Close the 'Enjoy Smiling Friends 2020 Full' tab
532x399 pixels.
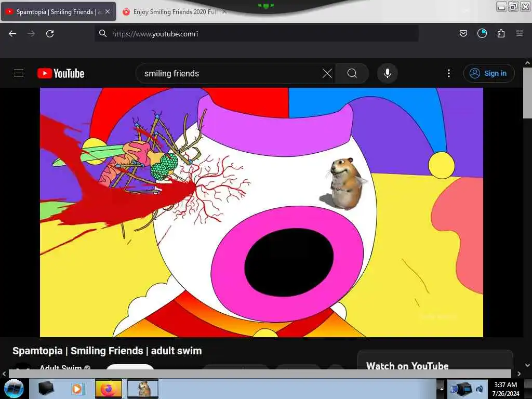point(224,12)
